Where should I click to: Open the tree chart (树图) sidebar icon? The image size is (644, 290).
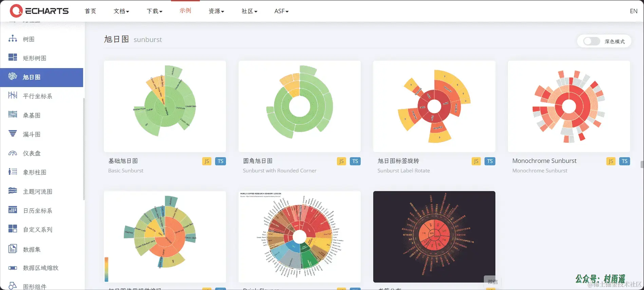pyautogui.click(x=13, y=39)
